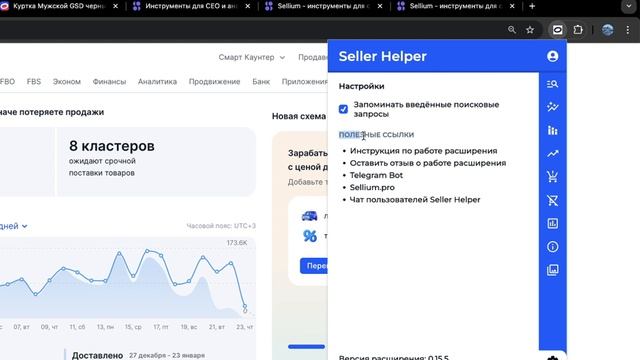Image resolution: width=640 pixels, height=360 pixels.
Task: Expand the Смарт Каунтер dropdown
Action: pyautogui.click(x=251, y=57)
